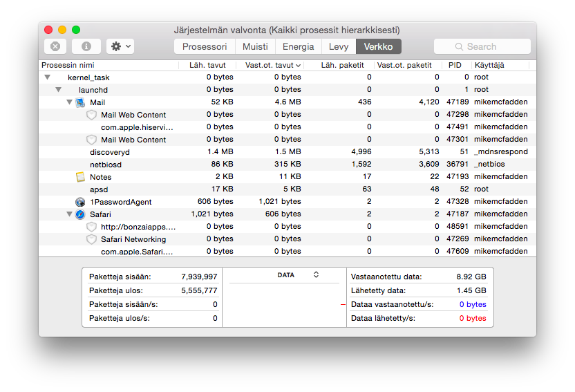Sort by Läh. paketit column
575x392 pixels.
tap(339, 65)
